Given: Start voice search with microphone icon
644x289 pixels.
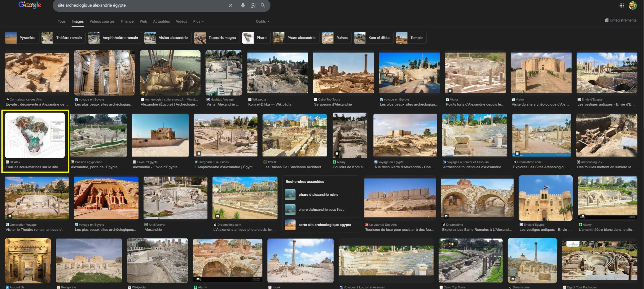Looking at the screenshot, I should tap(243, 5).
